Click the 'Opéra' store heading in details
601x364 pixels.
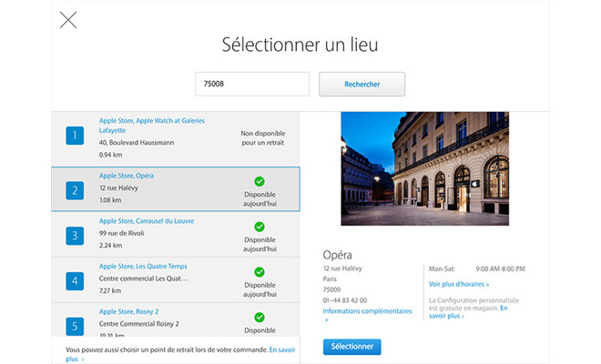coord(337,255)
